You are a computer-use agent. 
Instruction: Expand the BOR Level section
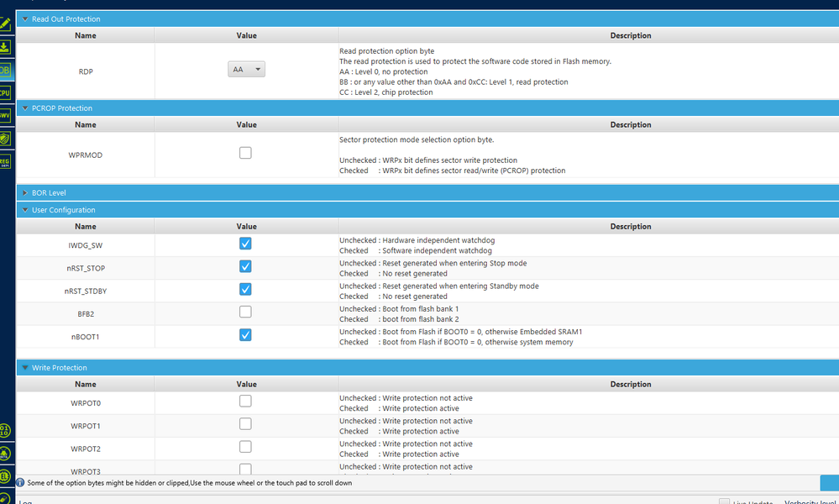coord(25,192)
